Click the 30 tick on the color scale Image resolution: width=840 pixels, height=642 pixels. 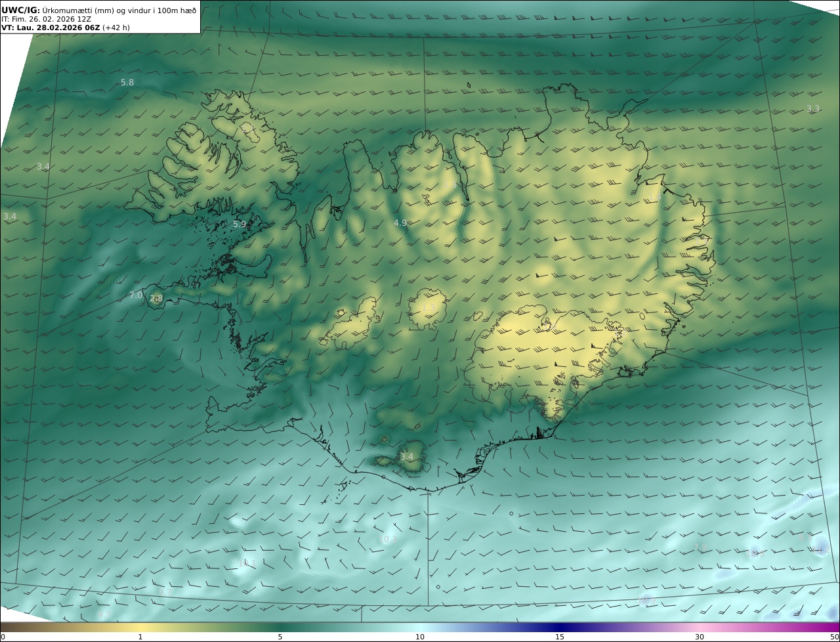pos(700,637)
